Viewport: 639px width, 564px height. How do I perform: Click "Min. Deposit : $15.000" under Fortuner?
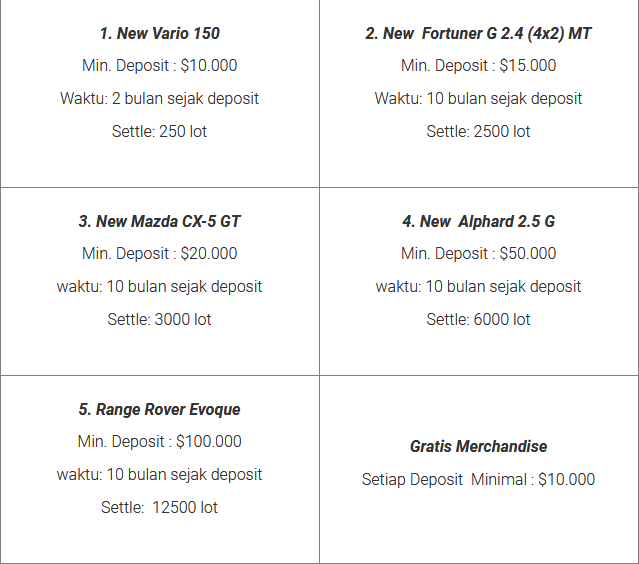[x=478, y=65]
